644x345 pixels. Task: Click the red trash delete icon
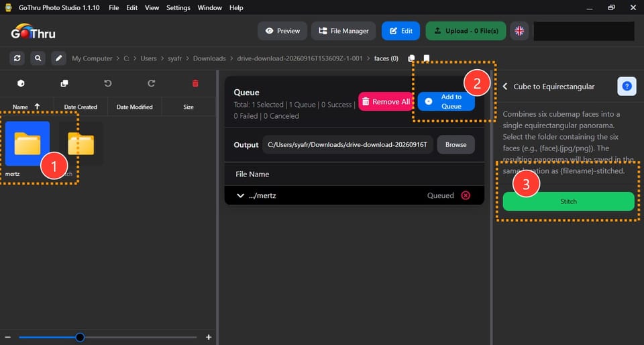point(195,83)
